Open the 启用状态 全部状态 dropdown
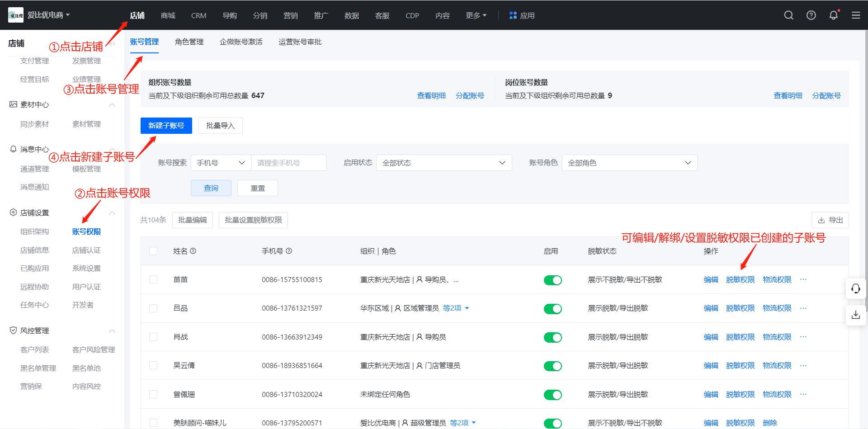 pos(444,163)
